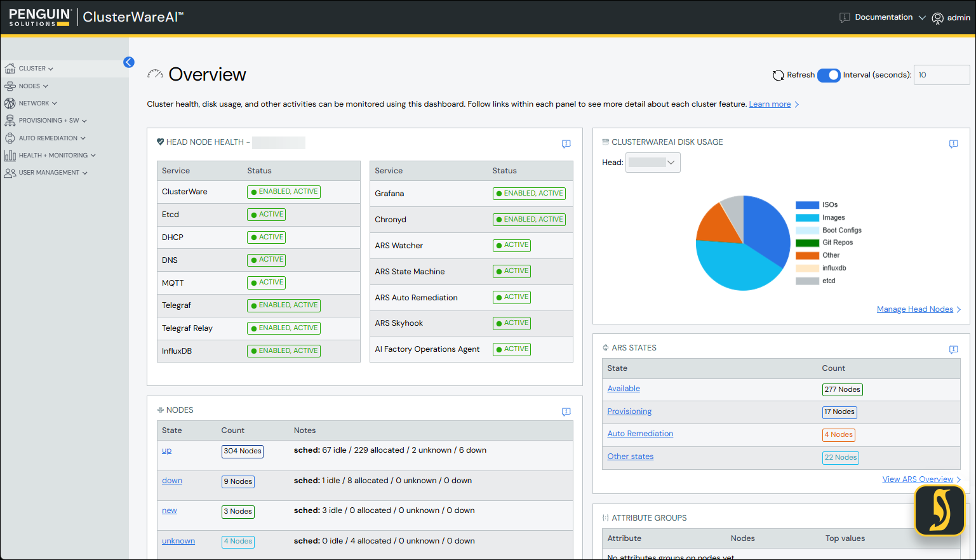Click the 9 Nodes count badge

pyautogui.click(x=238, y=481)
